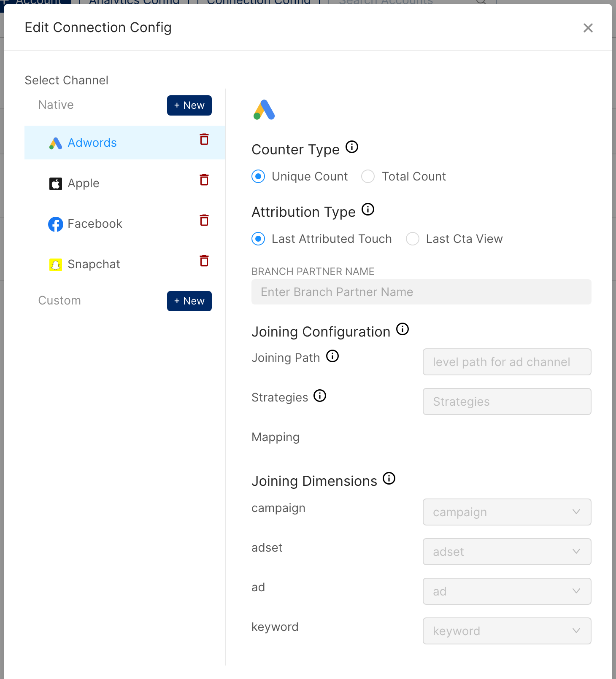
Task: Remove the Snapchat channel using trash icon
Action: pos(204,261)
